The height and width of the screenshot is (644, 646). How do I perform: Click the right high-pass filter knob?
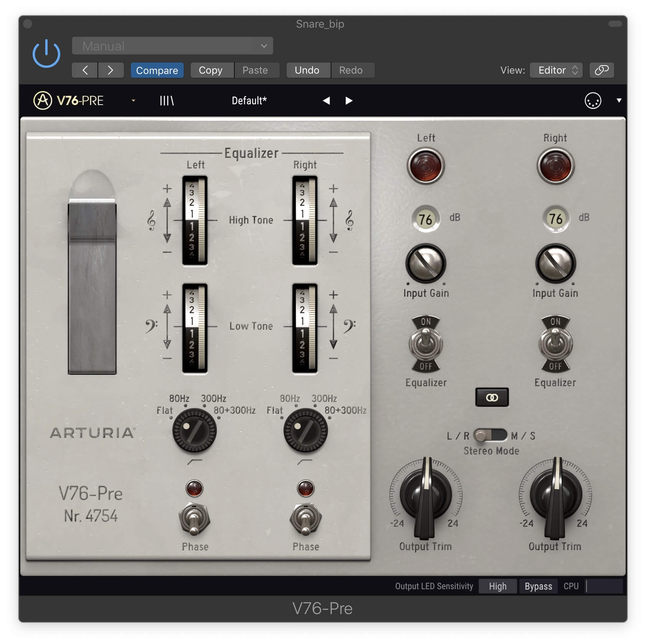click(305, 430)
